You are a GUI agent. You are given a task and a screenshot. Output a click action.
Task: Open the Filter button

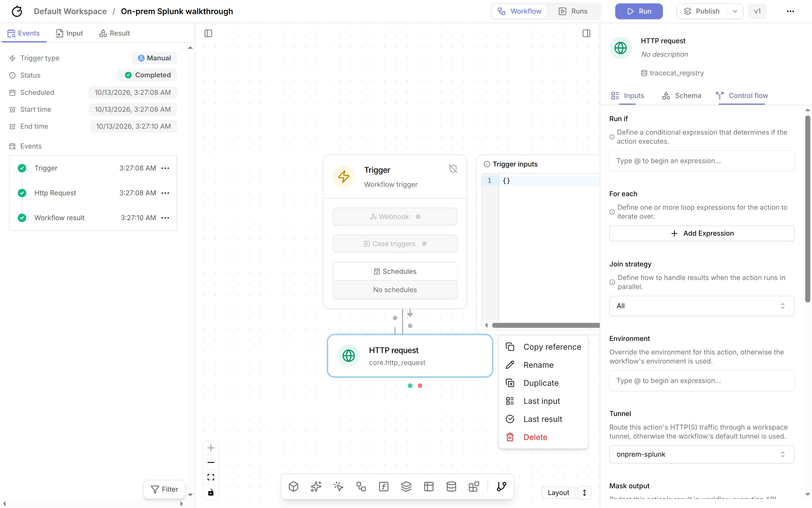tap(164, 489)
